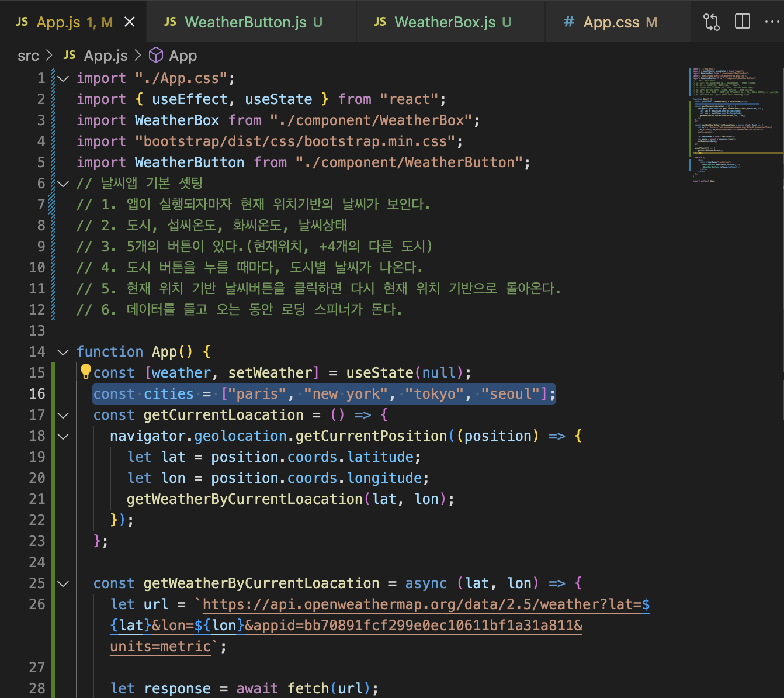Click the bootstrap.min.css import string
Image resolution: width=784 pixels, height=698 pixels.
(295, 141)
